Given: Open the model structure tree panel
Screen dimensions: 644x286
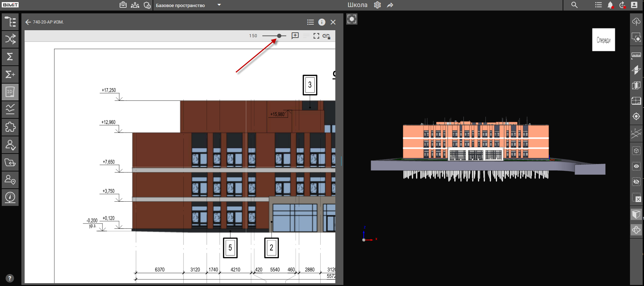Looking at the screenshot, I should click(x=10, y=22).
